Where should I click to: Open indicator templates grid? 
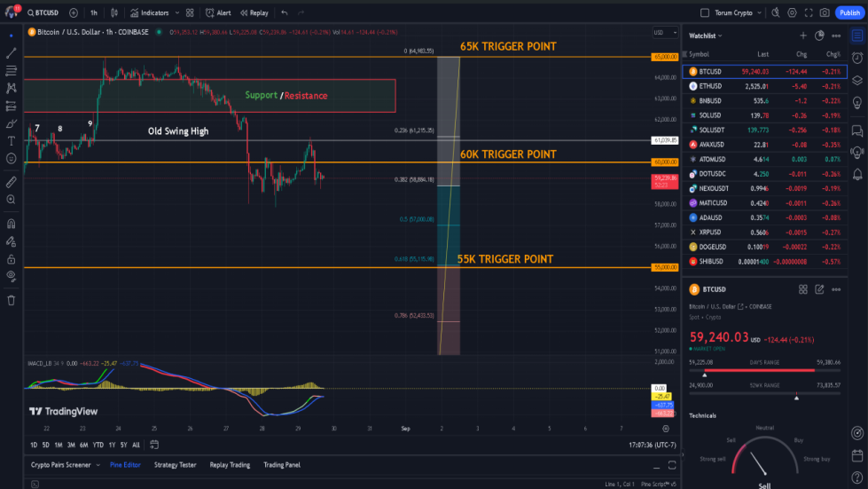190,12
